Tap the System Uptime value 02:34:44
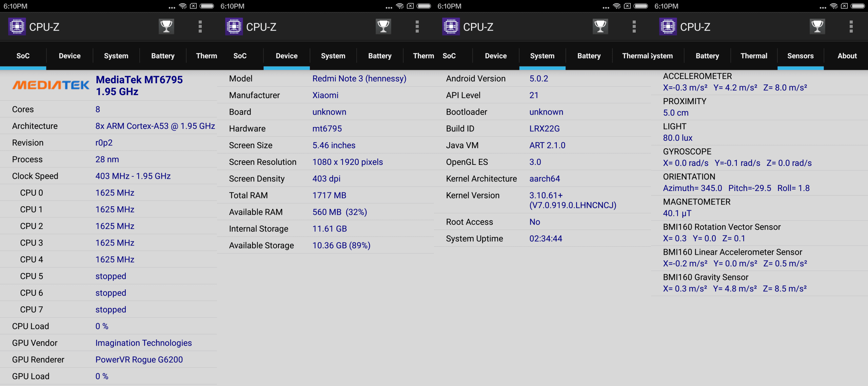The image size is (868, 386). 546,238
